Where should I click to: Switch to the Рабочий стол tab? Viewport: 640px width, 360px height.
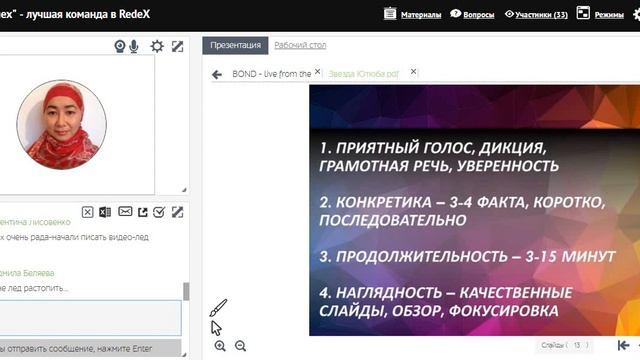click(x=300, y=45)
